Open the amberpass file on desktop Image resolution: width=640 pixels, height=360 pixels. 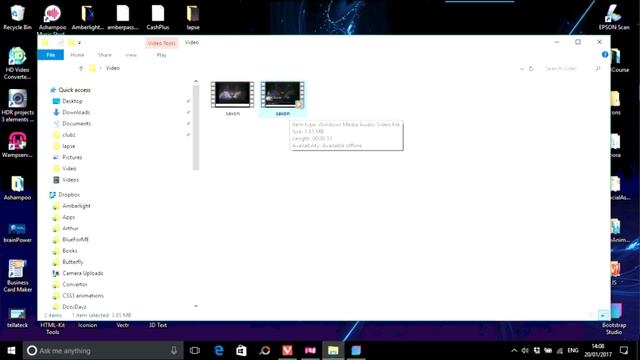point(123,17)
